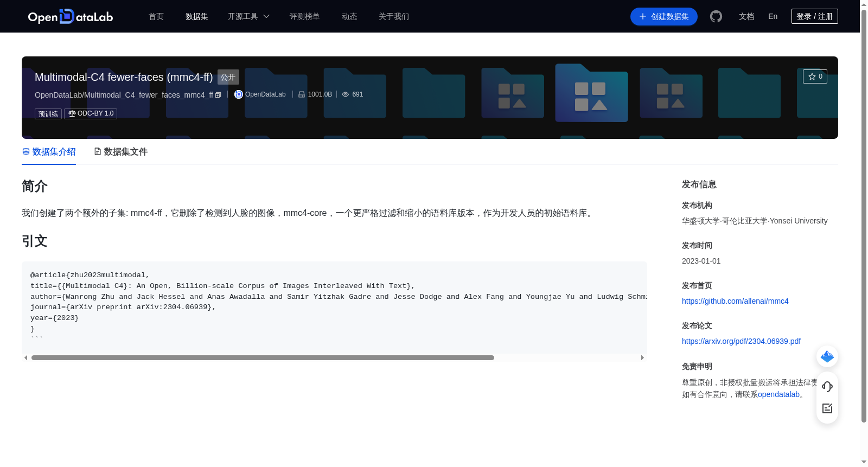Switch to the 数据集文件 tab
Image resolution: width=868 pixels, height=467 pixels.
[x=120, y=152]
